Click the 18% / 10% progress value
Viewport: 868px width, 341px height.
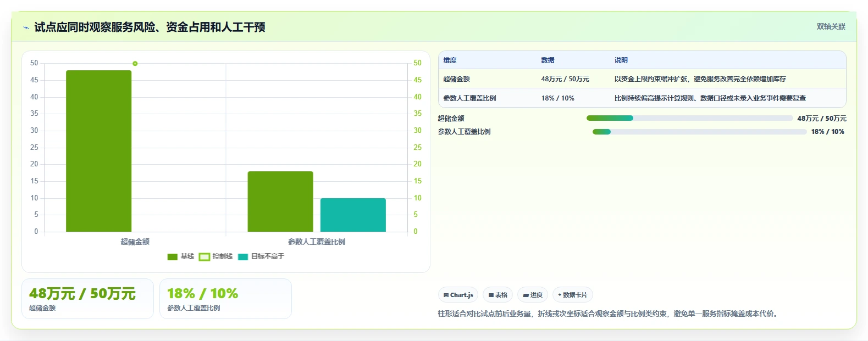tap(828, 132)
